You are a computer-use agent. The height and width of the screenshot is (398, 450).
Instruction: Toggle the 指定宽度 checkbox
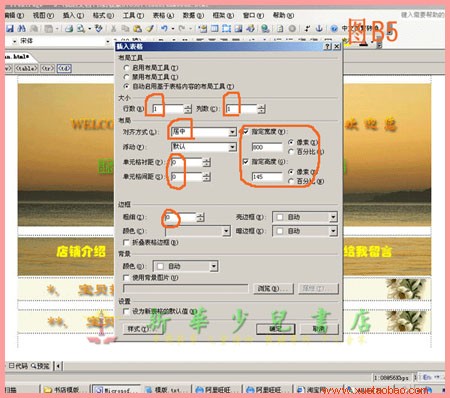[x=246, y=132]
